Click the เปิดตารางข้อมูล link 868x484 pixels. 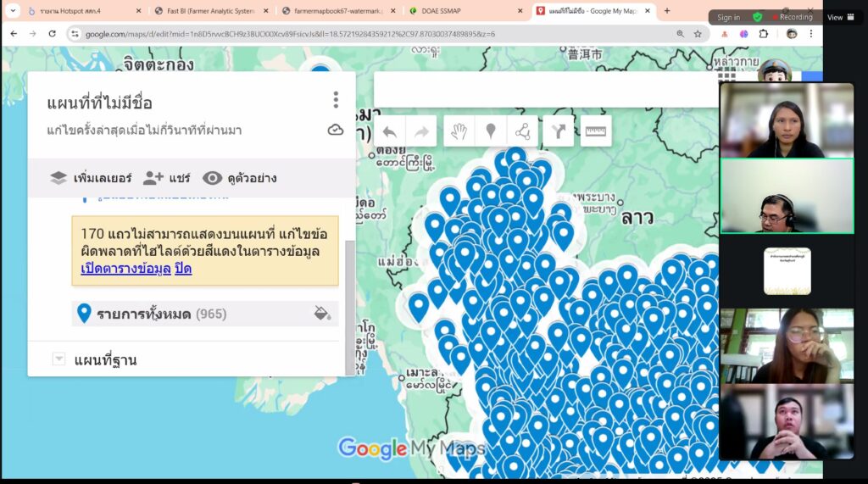click(x=125, y=269)
